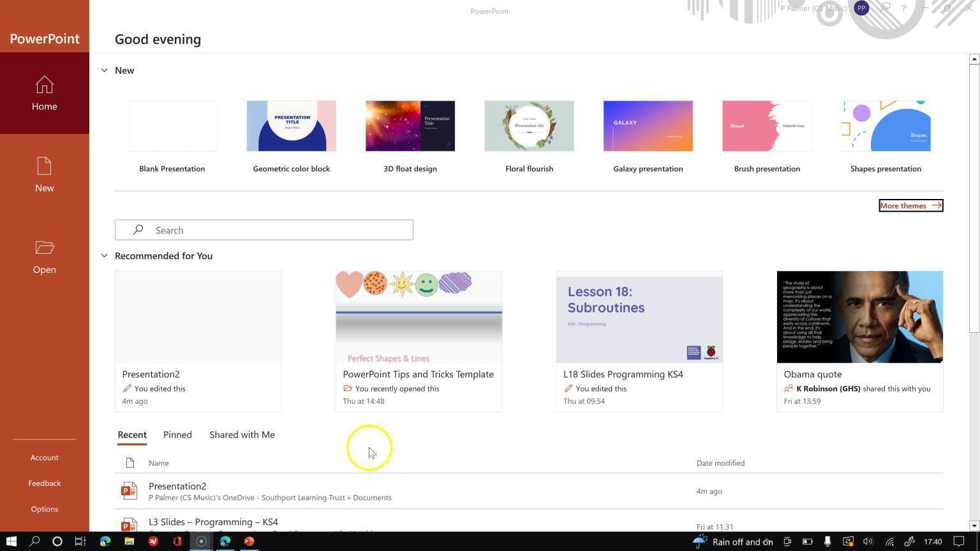The height and width of the screenshot is (551, 980).
Task: Choose the Floral flourish template
Action: (529, 136)
